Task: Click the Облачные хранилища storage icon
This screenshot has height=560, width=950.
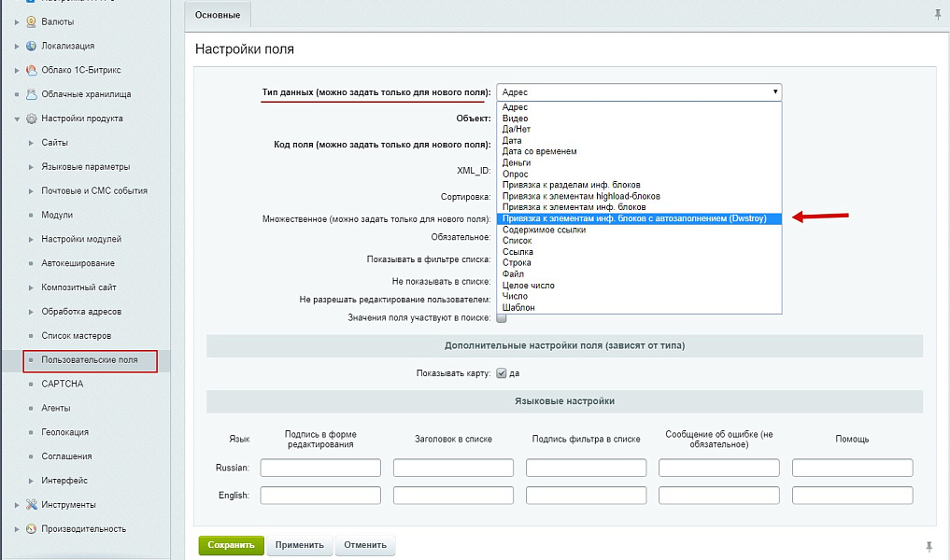Action: pos(32,94)
